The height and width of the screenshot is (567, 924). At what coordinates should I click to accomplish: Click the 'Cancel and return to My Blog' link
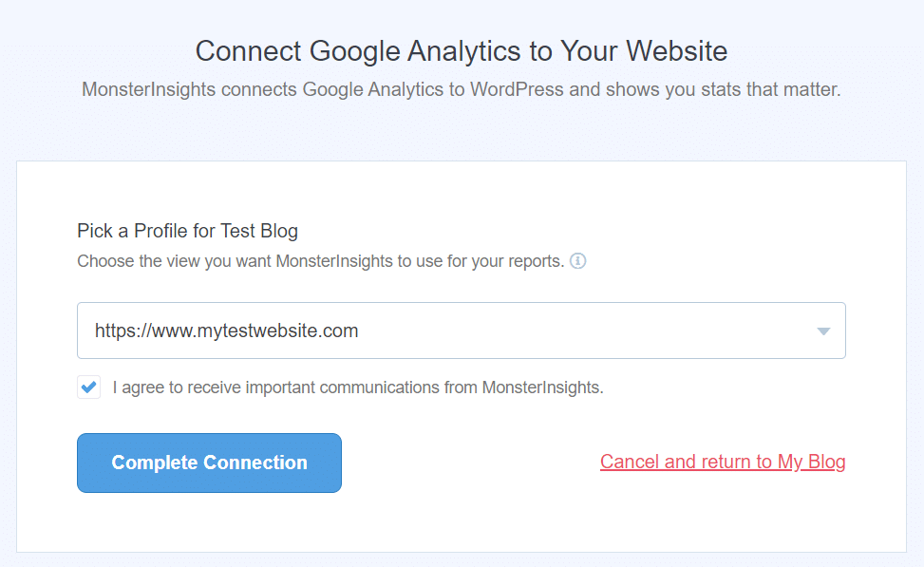[x=722, y=462]
